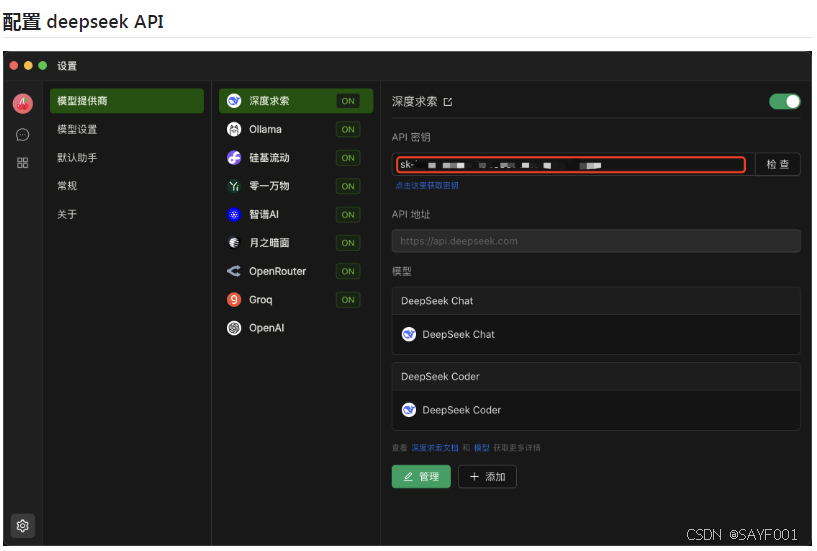Click the DeepSeek Chat model logo
The image size is (817, 551).
pyautogui.click(x=409, y=334)
